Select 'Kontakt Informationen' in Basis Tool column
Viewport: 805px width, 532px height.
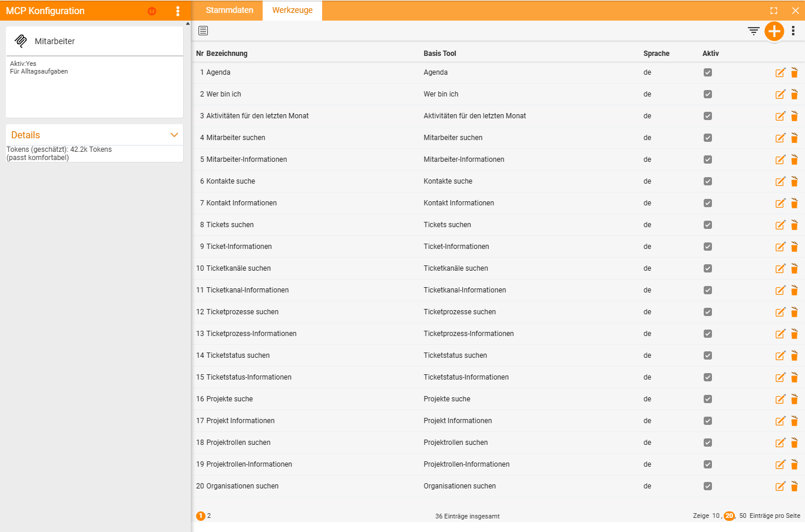tap(459, 203)
